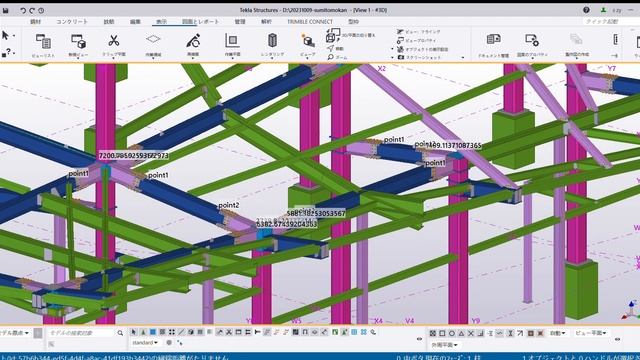Click the Save icon in title bar
The height and width of the screenshot is (360, 640).
click(6, 11)
